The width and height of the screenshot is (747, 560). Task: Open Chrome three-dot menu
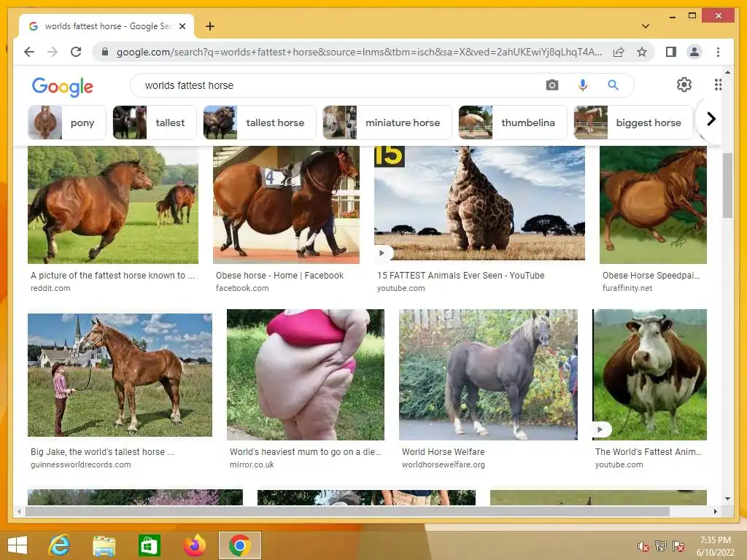click(x=718, y=52)
